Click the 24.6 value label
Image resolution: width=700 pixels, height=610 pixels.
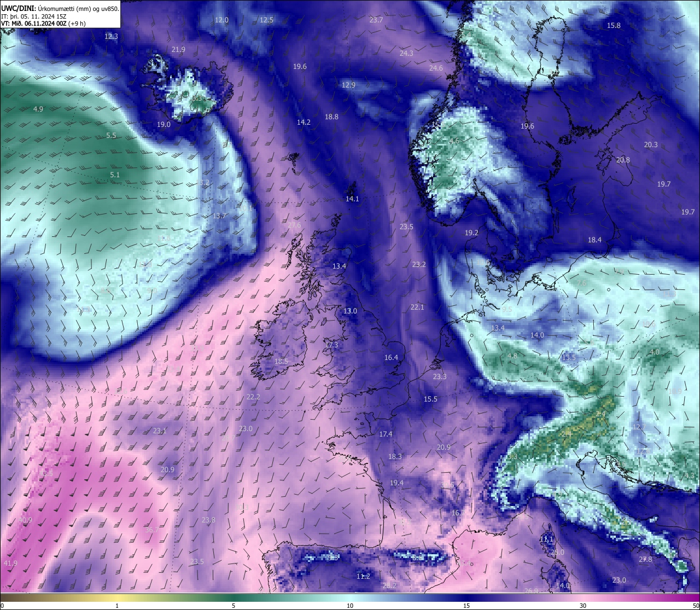[x=436, y=68]
